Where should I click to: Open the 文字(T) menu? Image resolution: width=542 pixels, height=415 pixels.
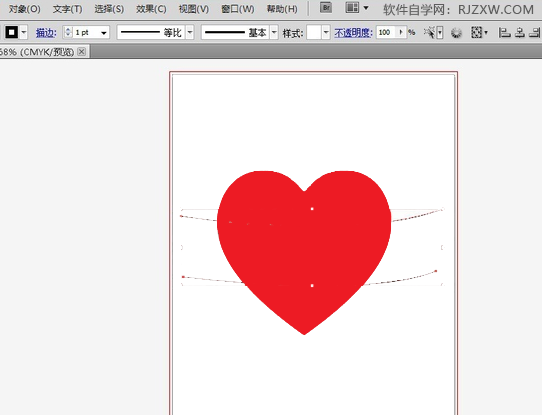67,9
